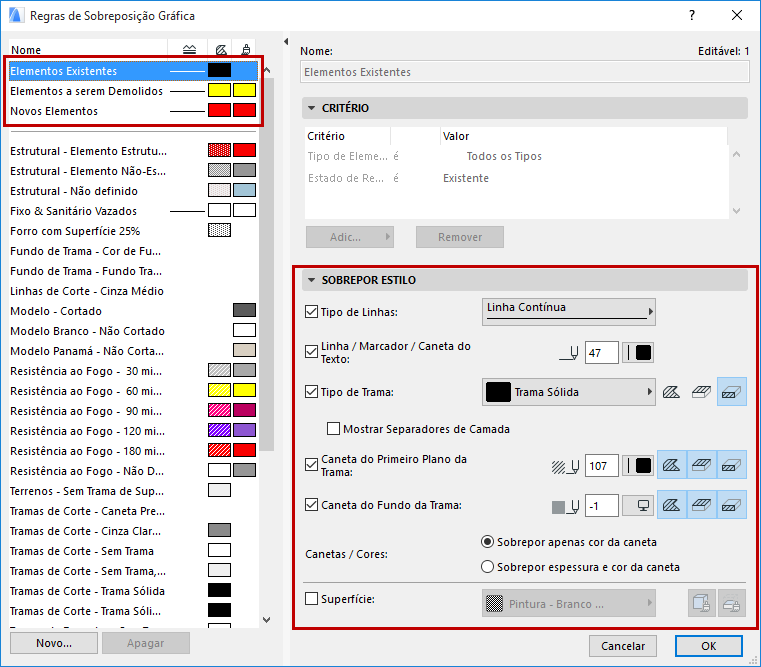Viewport: 761px width, 667px height.
Task: Open the Trama Sólida fill type dropdown
Action: (x=568, y=392)
